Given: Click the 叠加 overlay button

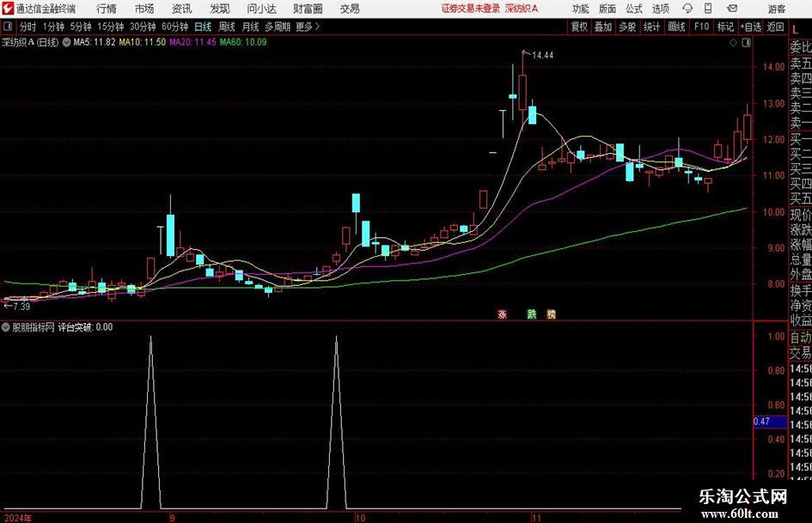Looking at the screenshot, I should [603, 27].
